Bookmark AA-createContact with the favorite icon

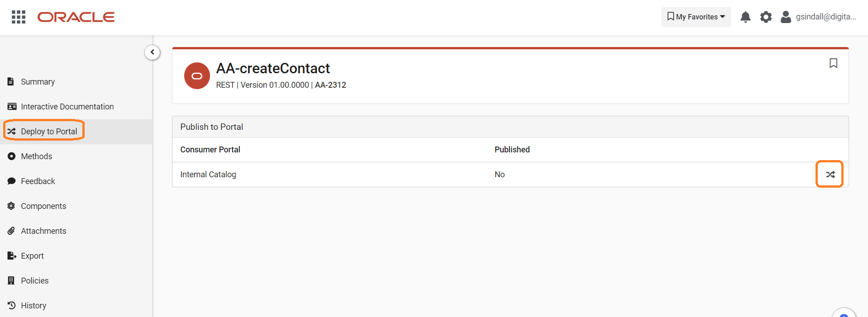pyautogui.click(x=833, y=63)
